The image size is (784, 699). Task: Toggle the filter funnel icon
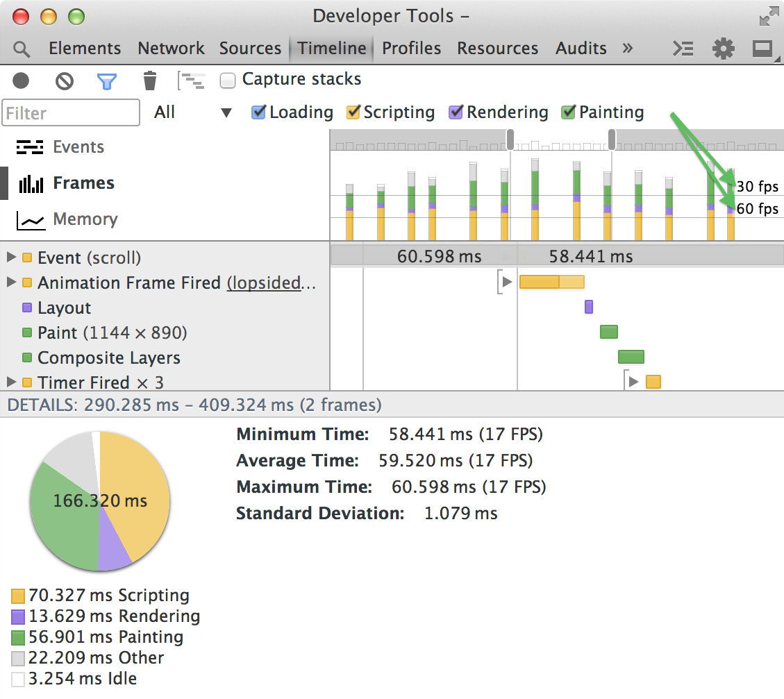pos(106,81)
